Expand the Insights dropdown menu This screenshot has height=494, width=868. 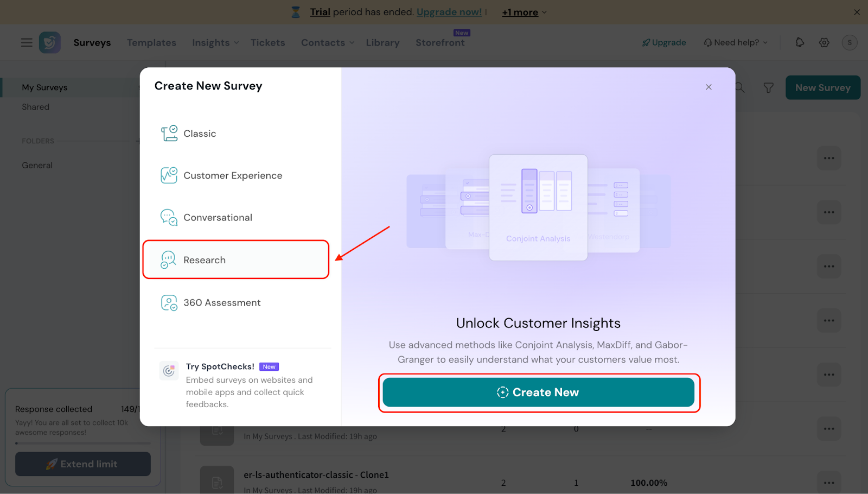point(215,42)
